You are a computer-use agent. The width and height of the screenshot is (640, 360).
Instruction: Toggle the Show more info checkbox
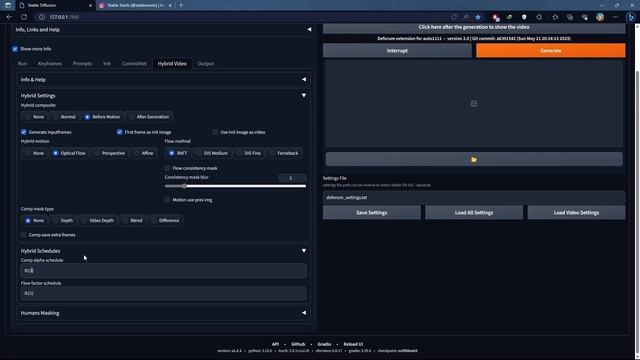pyautogui.click(x=15, y=49)
